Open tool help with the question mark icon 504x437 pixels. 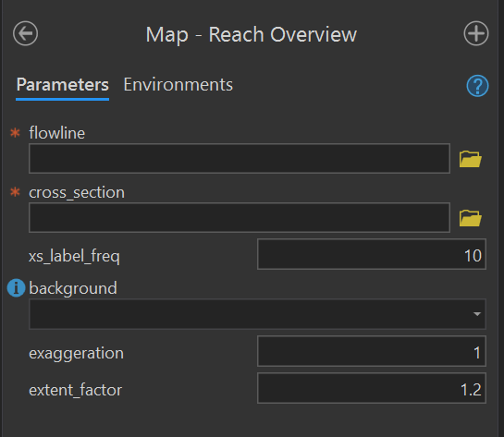point(477,86)
